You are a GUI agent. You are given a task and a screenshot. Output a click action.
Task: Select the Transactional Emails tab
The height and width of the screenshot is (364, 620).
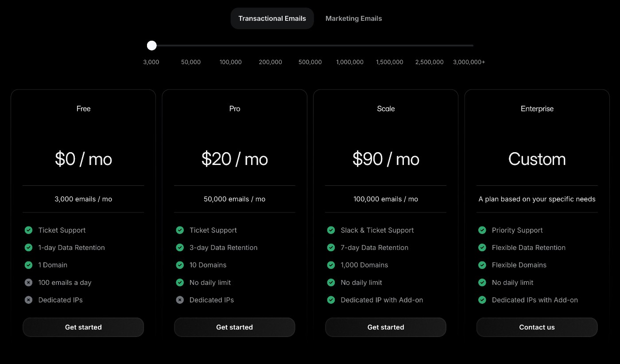(x=272, y=19)
